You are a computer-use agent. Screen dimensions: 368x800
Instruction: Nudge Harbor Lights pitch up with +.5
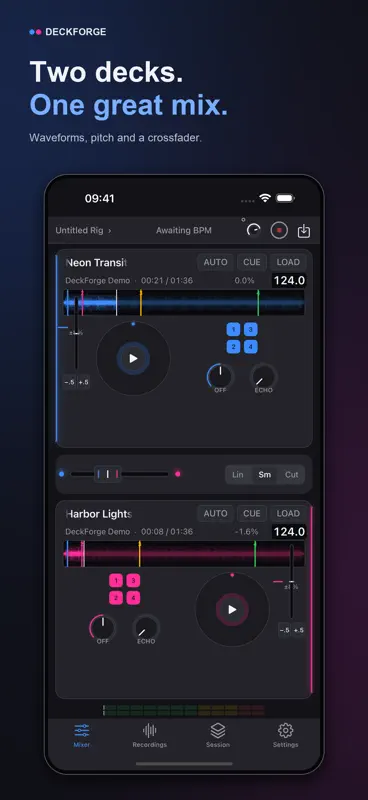coord(299,630)
